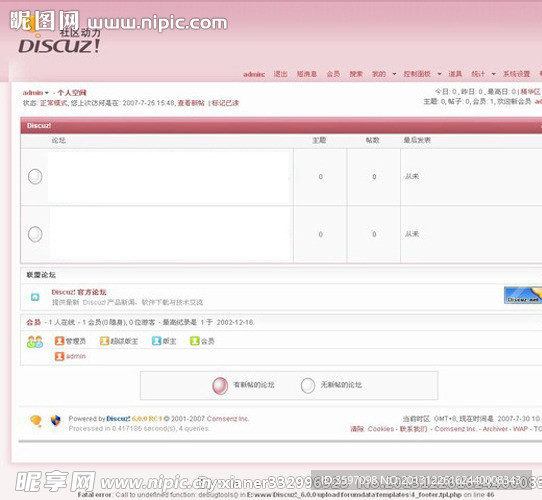Click the 清除 Cookies link

click(372, 429)
